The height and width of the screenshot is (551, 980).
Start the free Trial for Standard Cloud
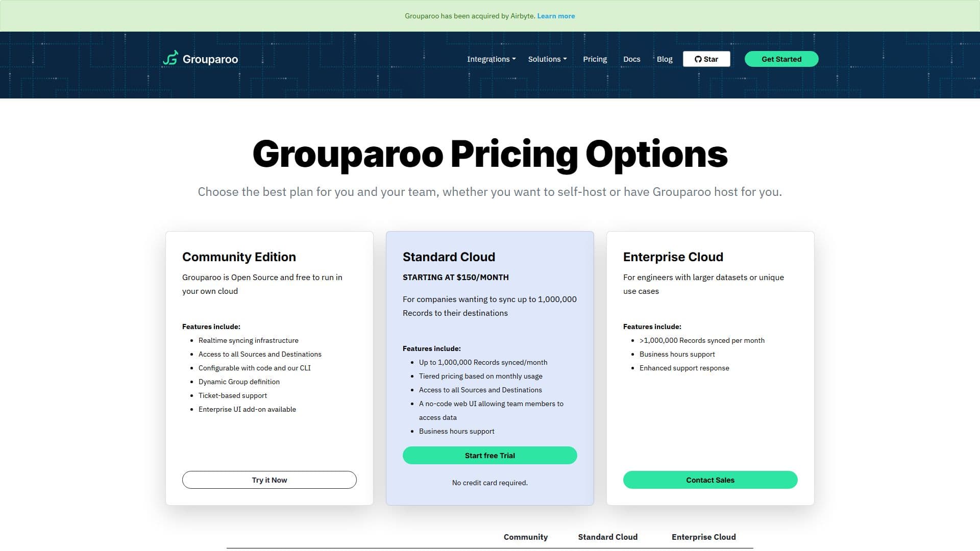(490, 456)
